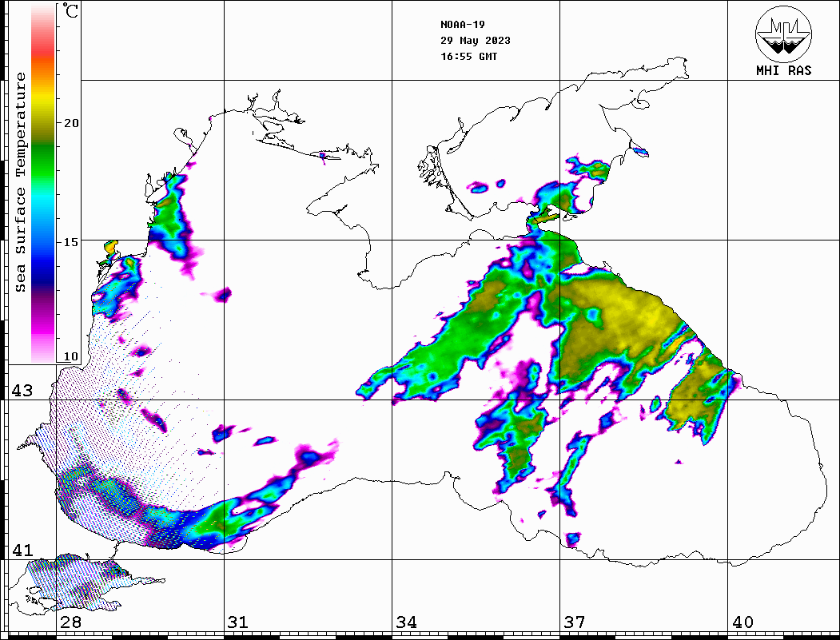Click the '16:55 GMT' time text
The image size is (840, 640).
click(x=468, y=57)
